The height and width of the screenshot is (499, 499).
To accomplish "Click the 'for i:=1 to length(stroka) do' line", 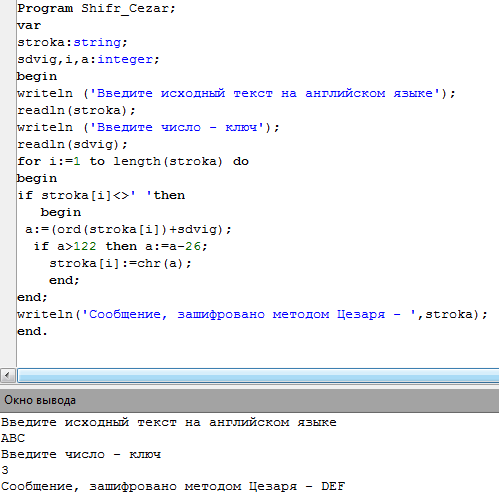I will 133,162.
